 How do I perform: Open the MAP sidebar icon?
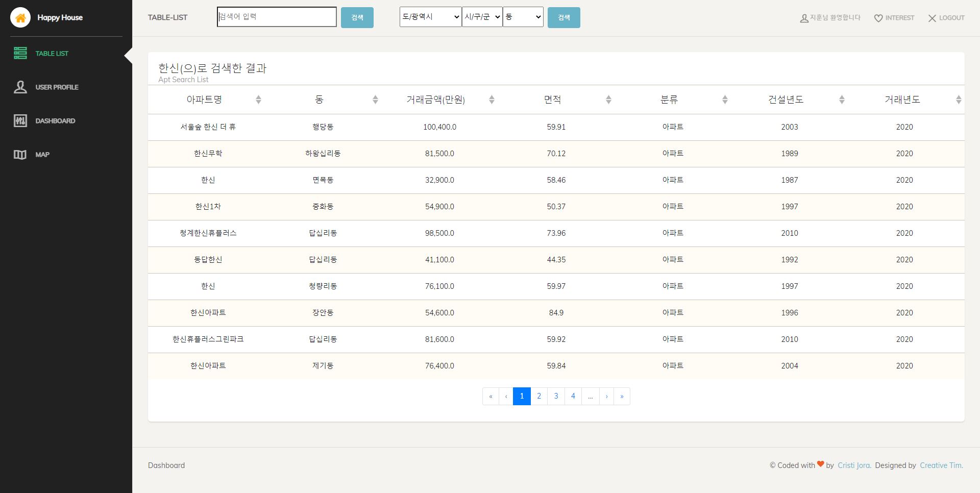pyautogui.click(x=19, y=155)
